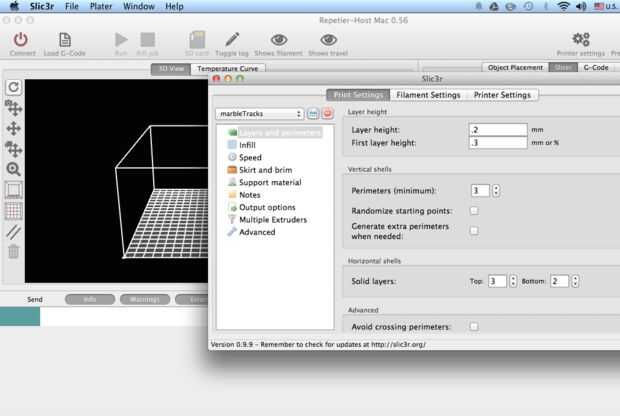Adjust the Perimeters (minimum) stepper arrows
Viewport: 620px width, 416px height.
[496, 191]
